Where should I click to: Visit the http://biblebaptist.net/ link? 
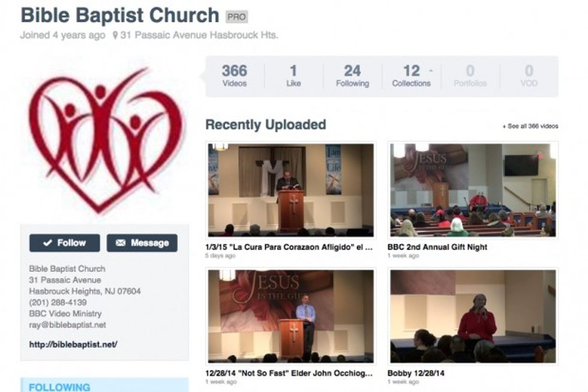73,345
